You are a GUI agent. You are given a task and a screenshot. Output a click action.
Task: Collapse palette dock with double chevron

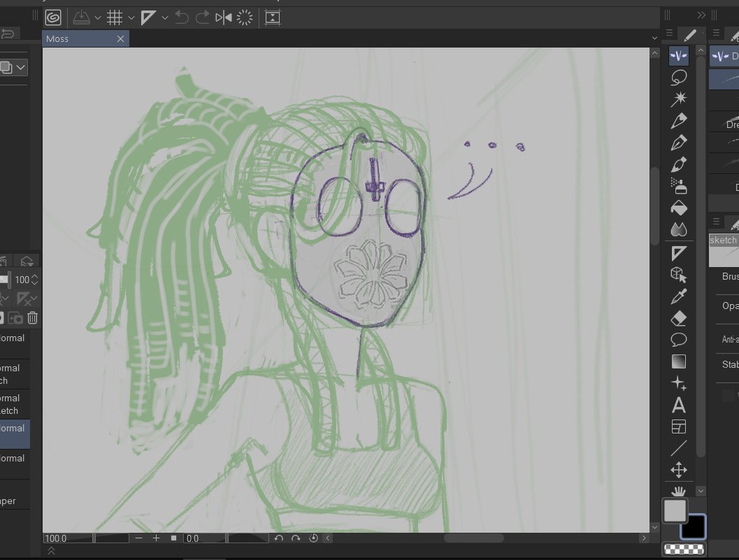tap(701, 15)
